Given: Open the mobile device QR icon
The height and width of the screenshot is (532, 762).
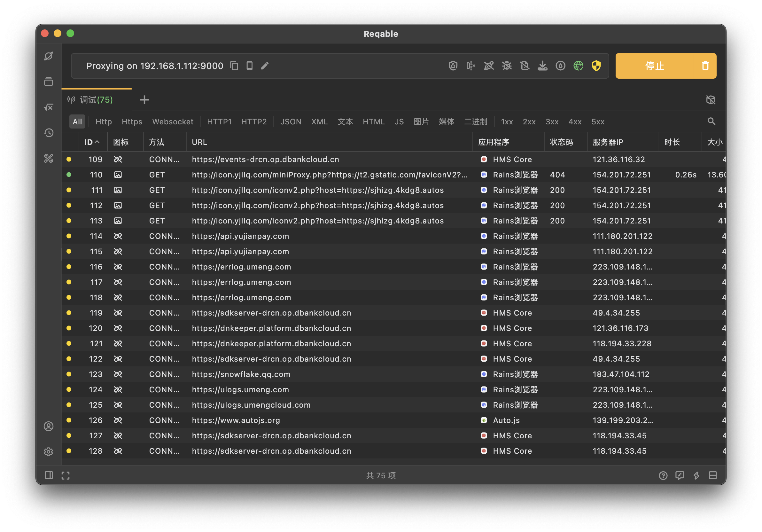Looking at the screenshot, I should pyautogui.click(x=250, y=66).
